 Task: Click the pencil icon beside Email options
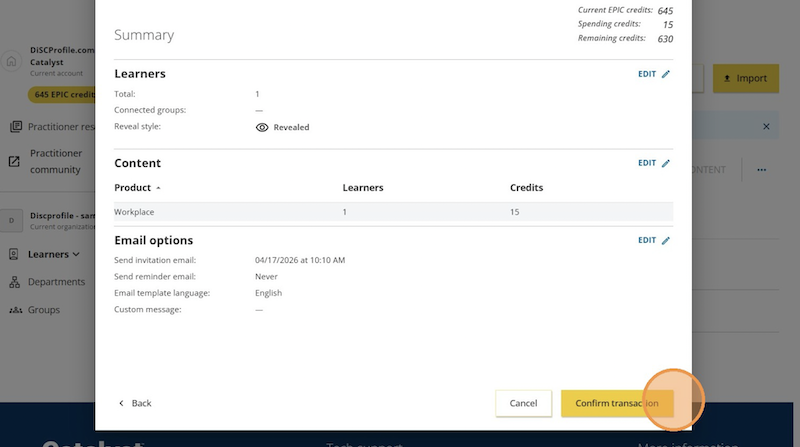[666, 240]
